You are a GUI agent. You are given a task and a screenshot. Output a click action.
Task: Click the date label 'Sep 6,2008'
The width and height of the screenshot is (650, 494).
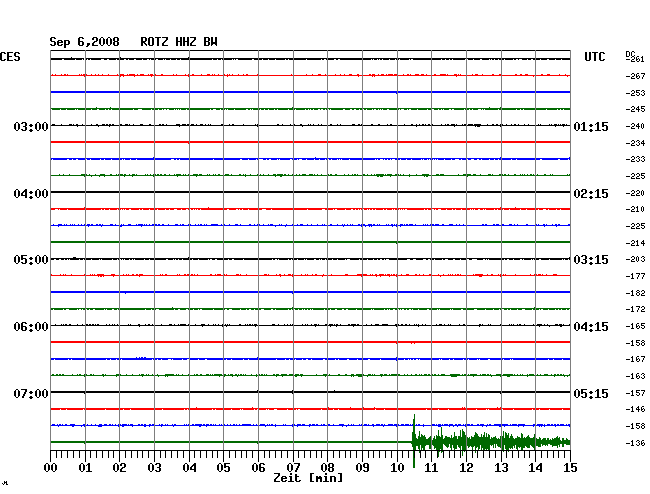tap(84, 42)
